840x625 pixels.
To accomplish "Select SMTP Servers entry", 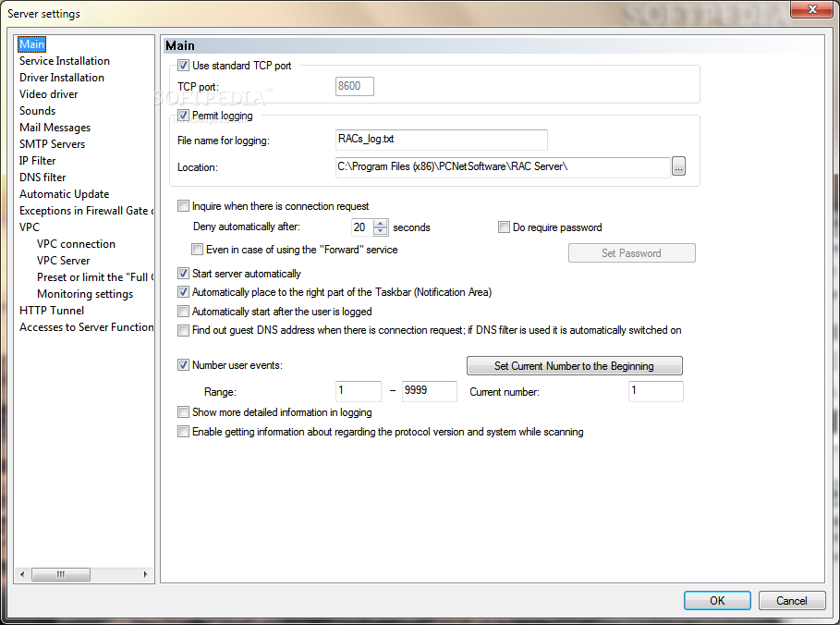I will 52,144.
